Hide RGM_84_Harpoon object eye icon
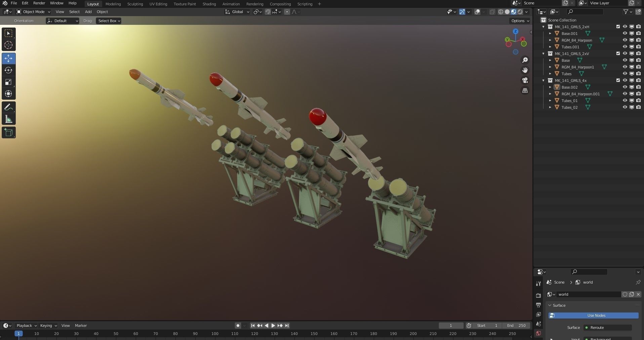The height and width of the screenshot is (340, 644). (625, 40)
